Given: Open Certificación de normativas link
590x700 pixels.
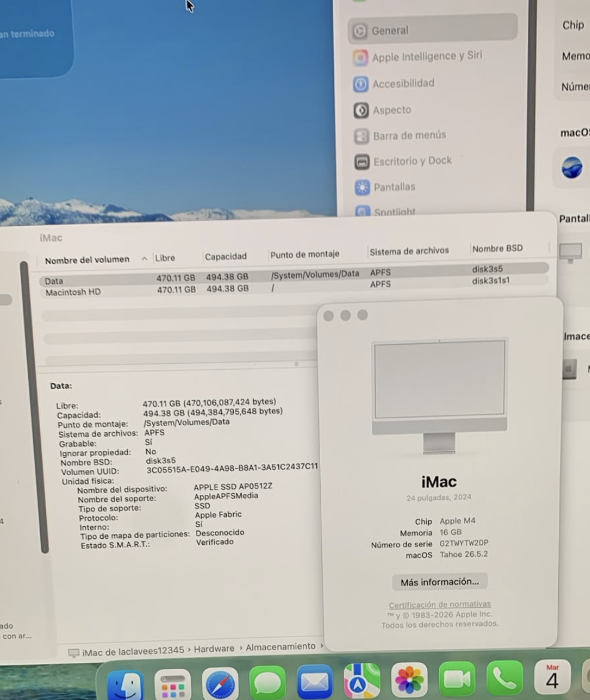Looking at the screenshot, I should tap(440, 605).
